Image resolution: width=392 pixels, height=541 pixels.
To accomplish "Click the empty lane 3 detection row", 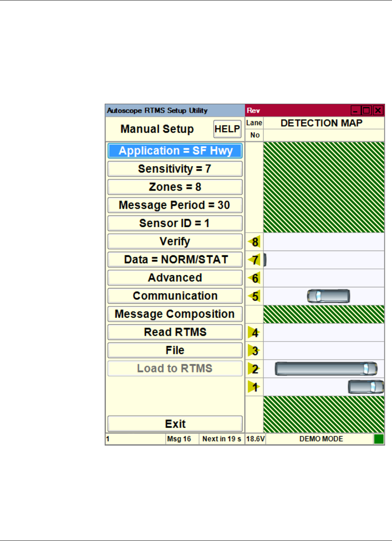I will coord(324,351).
